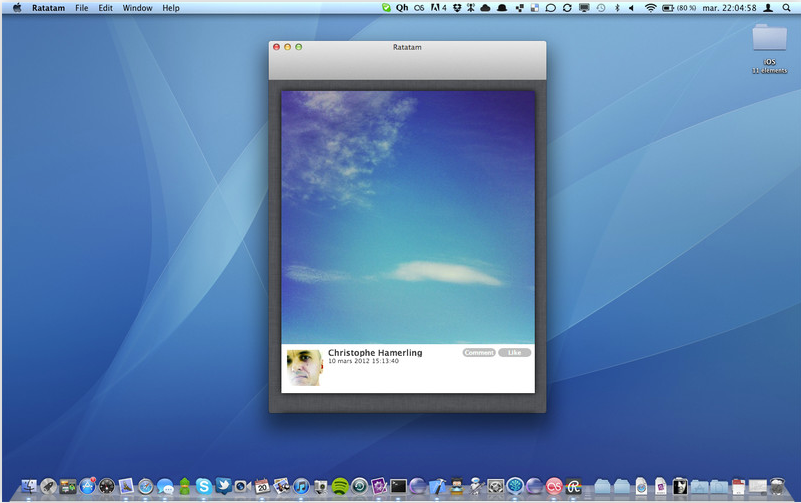The height and width of the screenshot is (503, 801).
Task: Open Time Machine from the dock
Action: click(x=359, y=486)
